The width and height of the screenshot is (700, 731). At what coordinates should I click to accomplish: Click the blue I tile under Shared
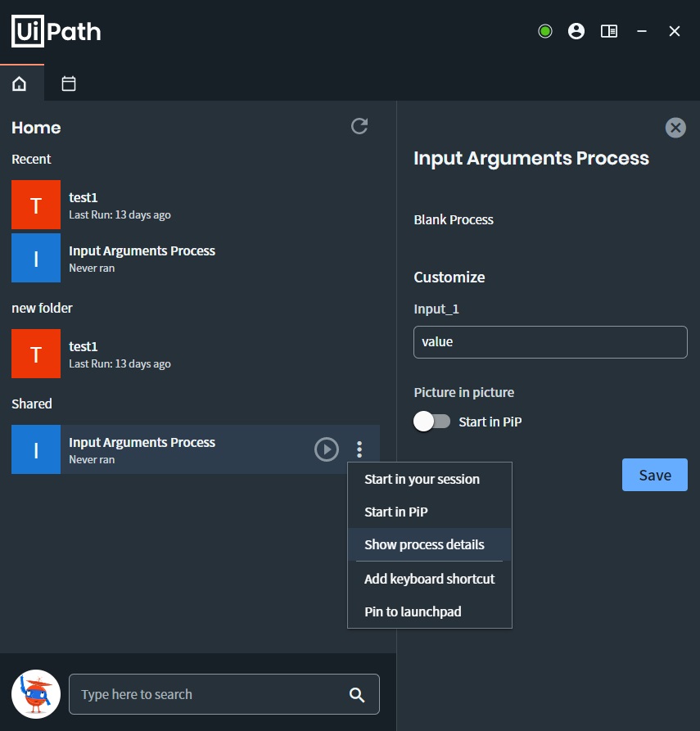click(x=36, y=449)
